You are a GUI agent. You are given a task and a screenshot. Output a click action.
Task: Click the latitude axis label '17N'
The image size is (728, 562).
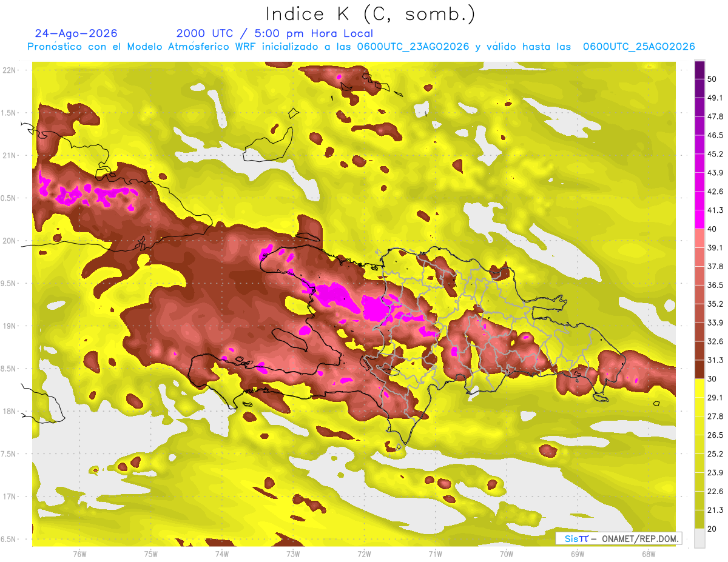pos(10,497)
